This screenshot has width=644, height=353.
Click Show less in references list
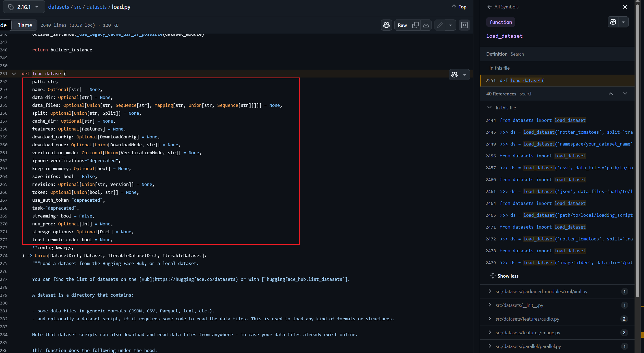[x=508, y=276]
